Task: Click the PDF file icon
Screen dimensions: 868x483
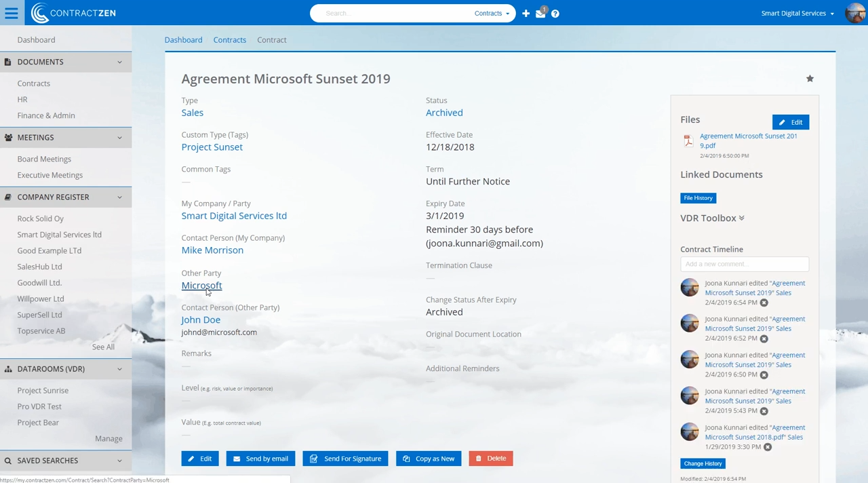Action: pyautogui.click(x=688, y=141)
